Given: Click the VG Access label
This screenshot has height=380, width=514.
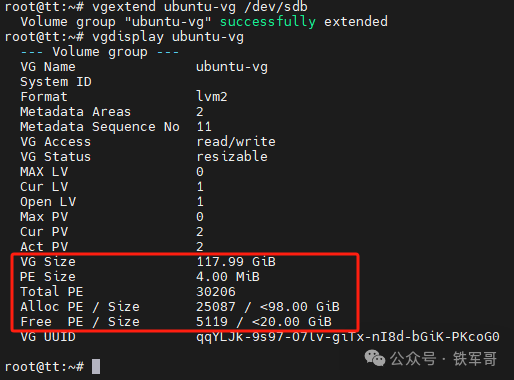Looking at the screenshot, I should (x=56, y=142).
